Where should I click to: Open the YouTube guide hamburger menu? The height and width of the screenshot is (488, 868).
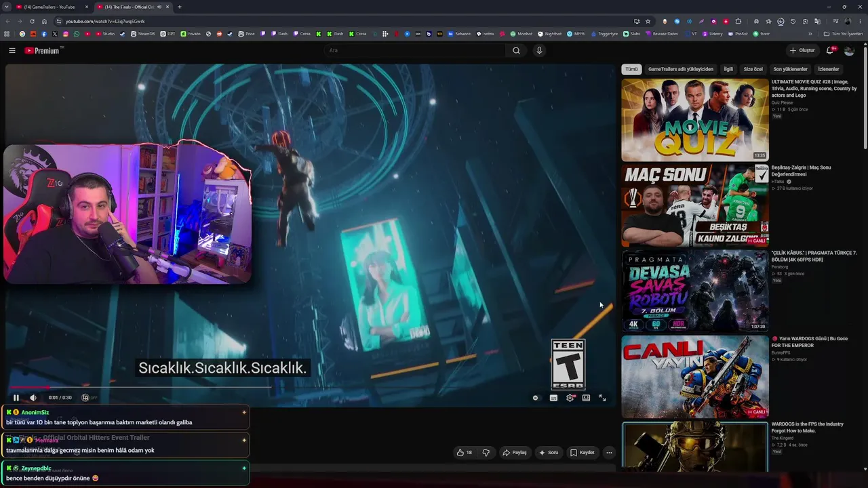[12, 50]
